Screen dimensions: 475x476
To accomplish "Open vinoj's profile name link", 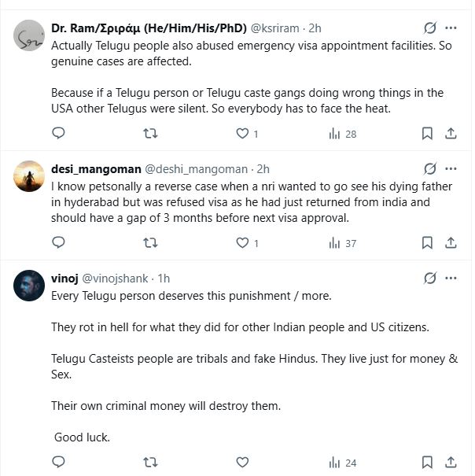I will pyautogui.click(x=64, y=279).
